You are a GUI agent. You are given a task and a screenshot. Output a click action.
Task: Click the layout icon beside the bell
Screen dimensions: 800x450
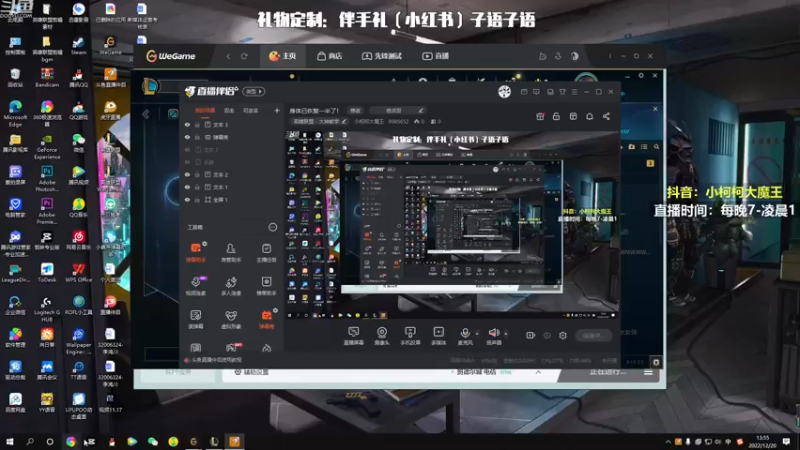tap(573, 116)
